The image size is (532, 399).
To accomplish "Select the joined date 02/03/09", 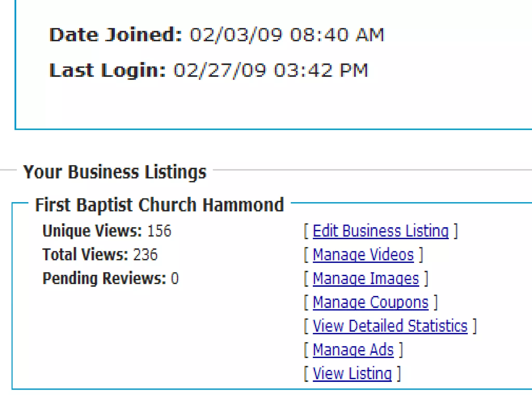I will [x=236, y=35].
